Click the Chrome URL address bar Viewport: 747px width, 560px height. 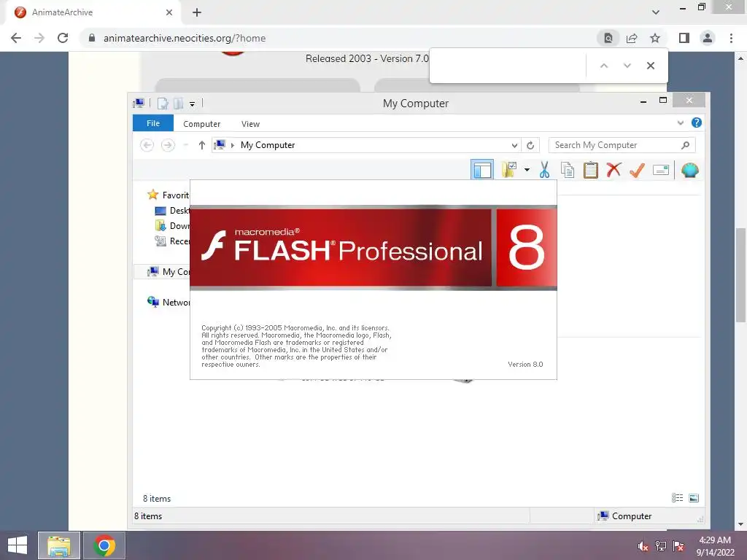[x=333, y=38]
